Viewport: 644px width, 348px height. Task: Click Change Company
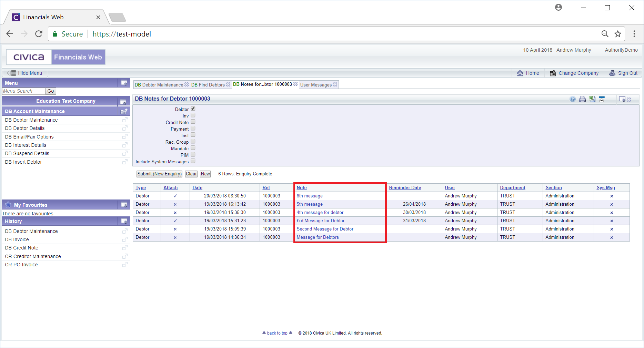[574, 73]
